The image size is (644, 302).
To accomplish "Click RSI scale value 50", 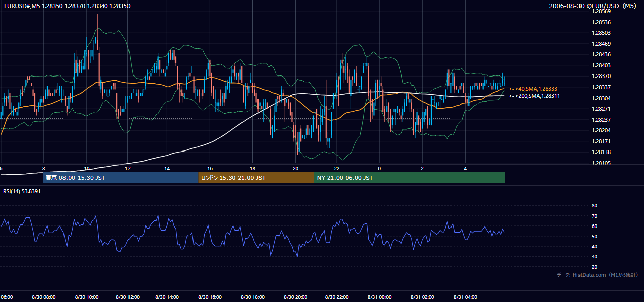I will point(594,236).
